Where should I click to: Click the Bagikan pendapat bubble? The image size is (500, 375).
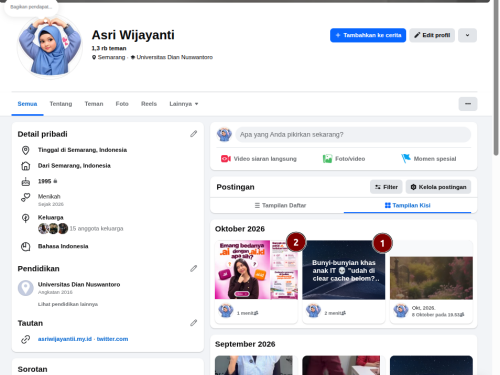pos(31,7)
